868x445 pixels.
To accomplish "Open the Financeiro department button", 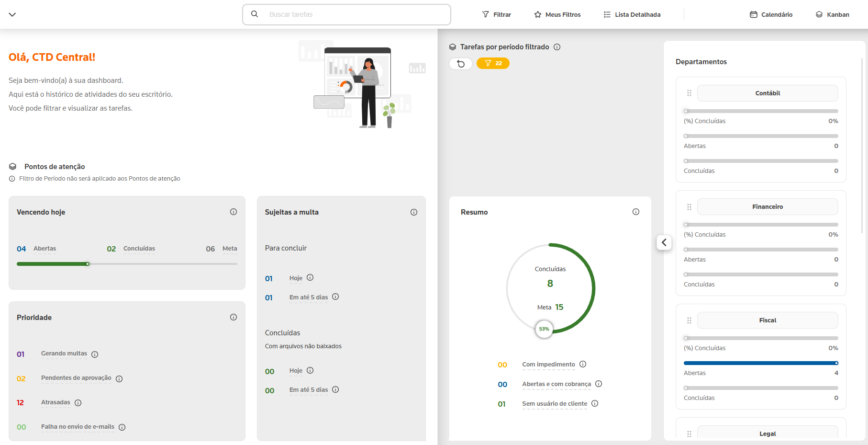I will (768, 206).
